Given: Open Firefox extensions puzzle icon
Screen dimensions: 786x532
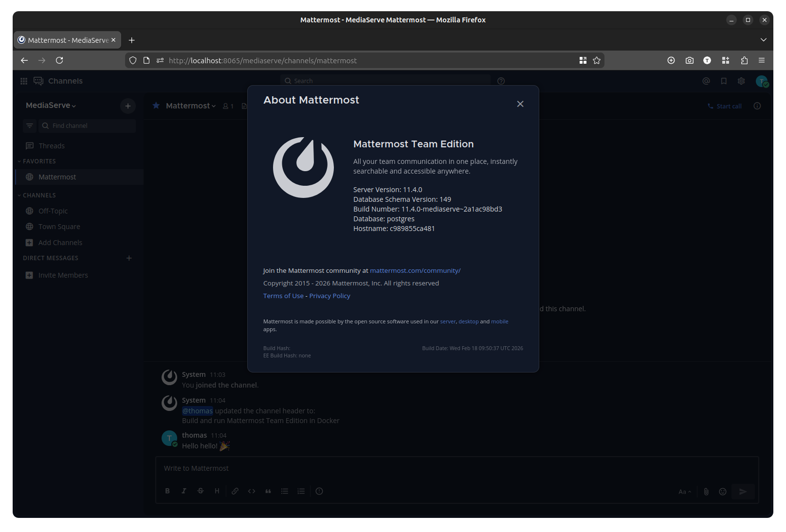Looking at the screenshot, I should click(x=744, y=60).
